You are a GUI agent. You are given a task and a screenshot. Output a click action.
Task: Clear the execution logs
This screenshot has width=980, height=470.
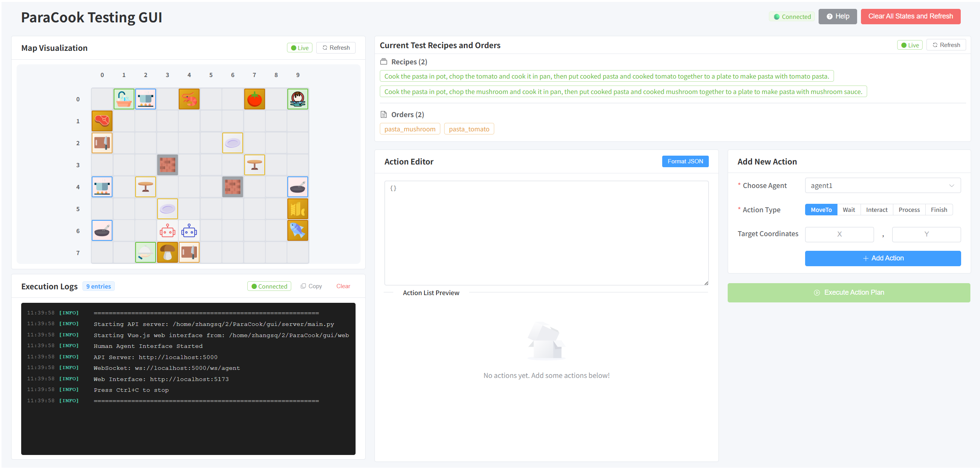pyautogui.click(x=343, y=286)
